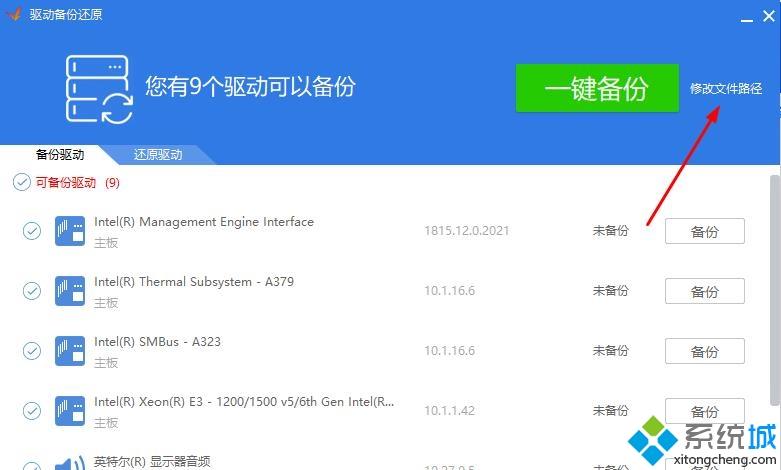Select the Intel(R) Thermal Subsystem - A379 text
The width and height of the screenshot is (781, 470).
pyautogui.click(x=194, y=282)
